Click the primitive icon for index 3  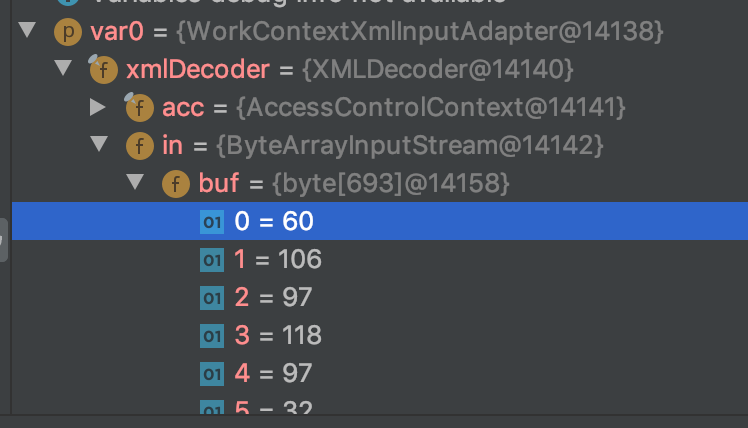click(212, 336)
